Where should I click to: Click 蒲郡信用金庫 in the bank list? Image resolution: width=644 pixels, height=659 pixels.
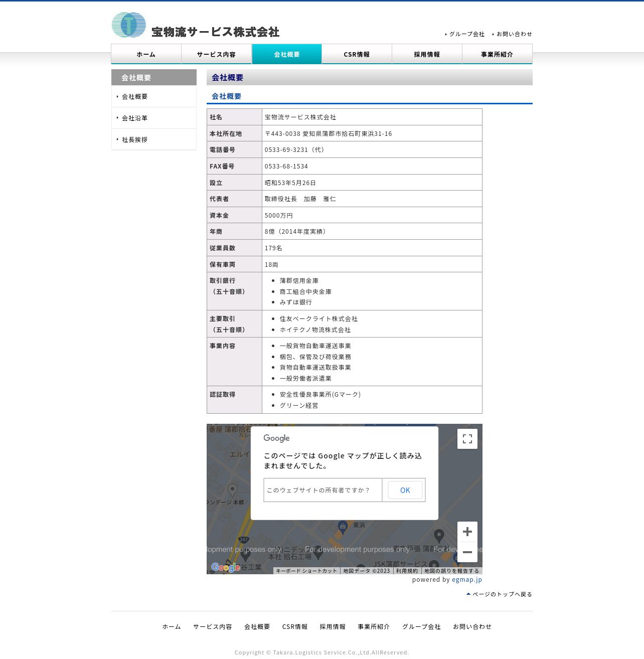pos(299,280)
